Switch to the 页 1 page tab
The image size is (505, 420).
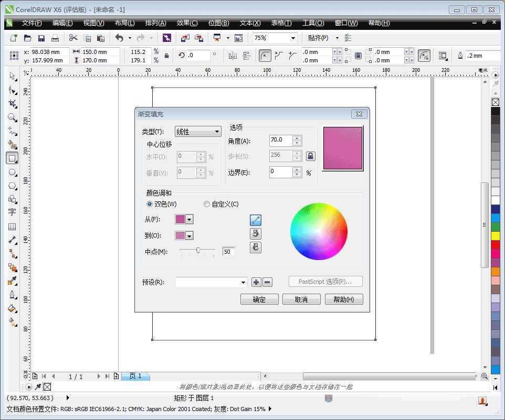click(135, 376)
